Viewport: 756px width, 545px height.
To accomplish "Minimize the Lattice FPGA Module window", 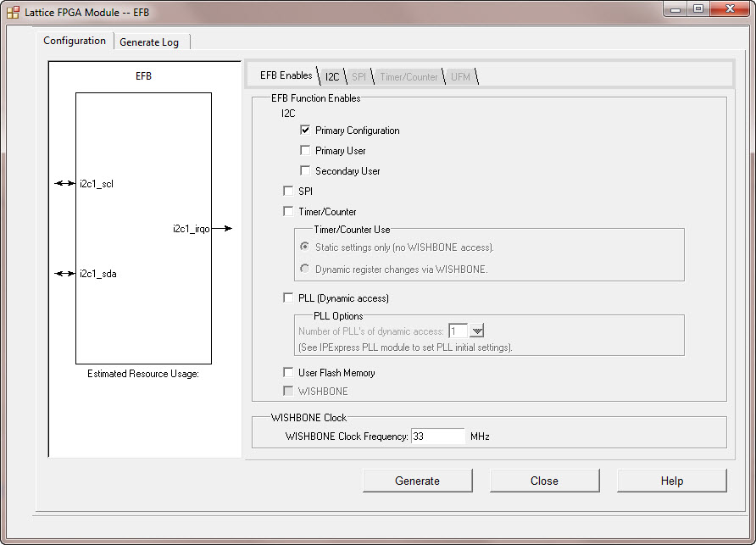I will coord(675,9).
